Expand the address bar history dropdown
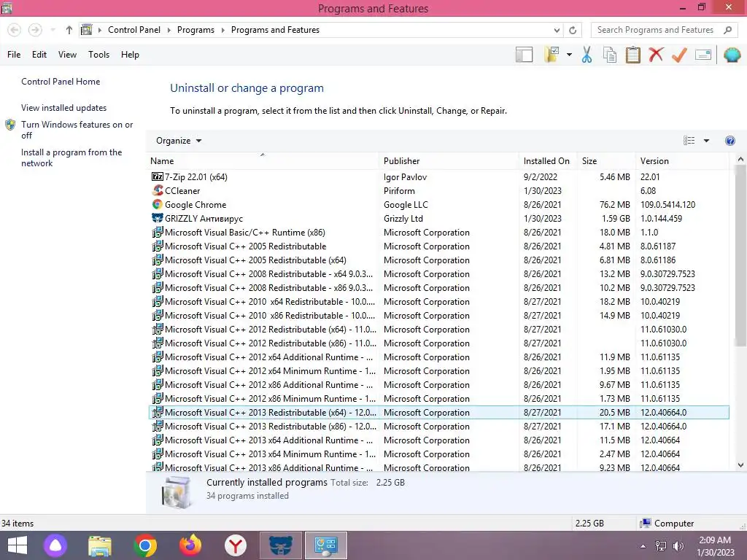The height and width of the screenshot is (560, 747). pyautogui.click(x=557, y=30)
